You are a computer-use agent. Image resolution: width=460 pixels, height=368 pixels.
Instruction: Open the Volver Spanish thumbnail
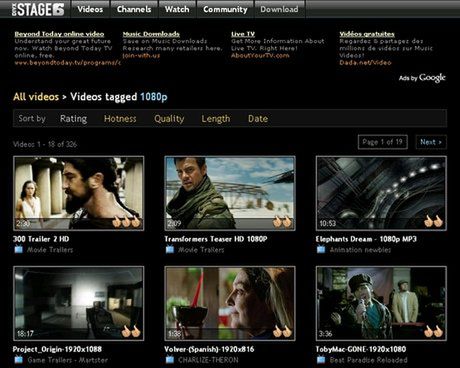pyautogui.click(x=230, y=303)
